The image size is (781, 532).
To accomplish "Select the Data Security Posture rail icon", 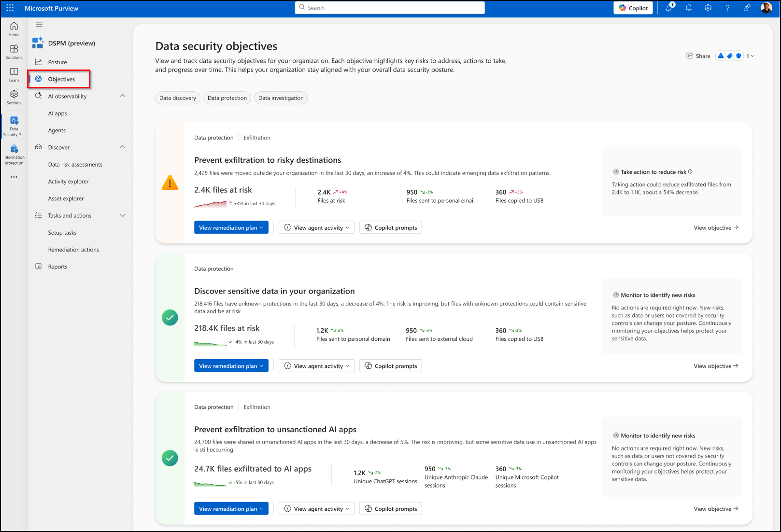I will tap(14, 125).
